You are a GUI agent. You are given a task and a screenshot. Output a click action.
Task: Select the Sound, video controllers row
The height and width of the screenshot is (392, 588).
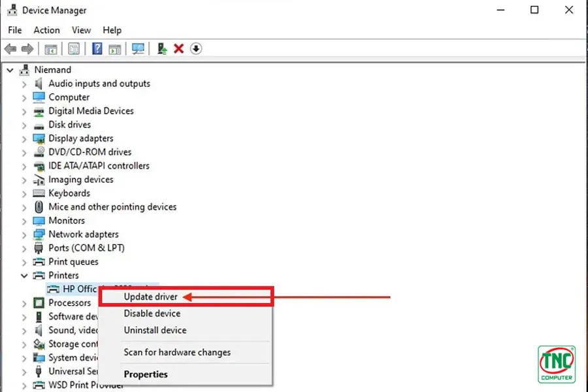pyautogui.click(x=66, y=331)
